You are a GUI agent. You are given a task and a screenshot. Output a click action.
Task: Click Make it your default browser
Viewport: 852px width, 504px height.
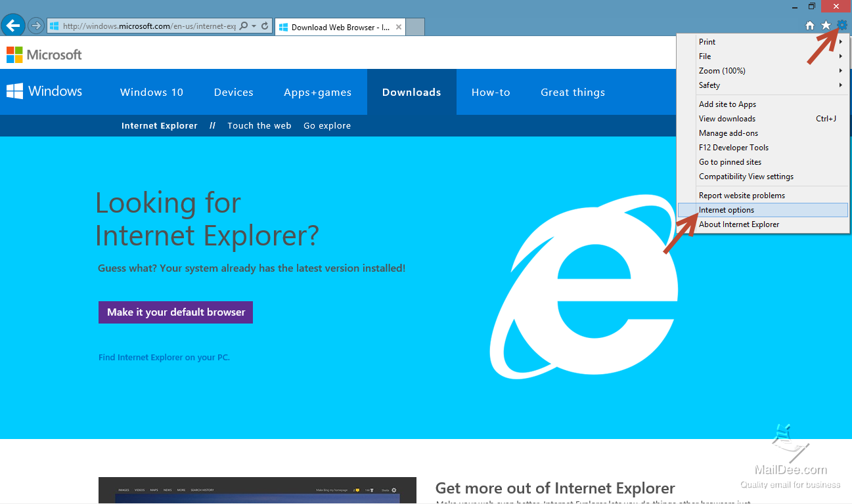(x=175, y=312)
